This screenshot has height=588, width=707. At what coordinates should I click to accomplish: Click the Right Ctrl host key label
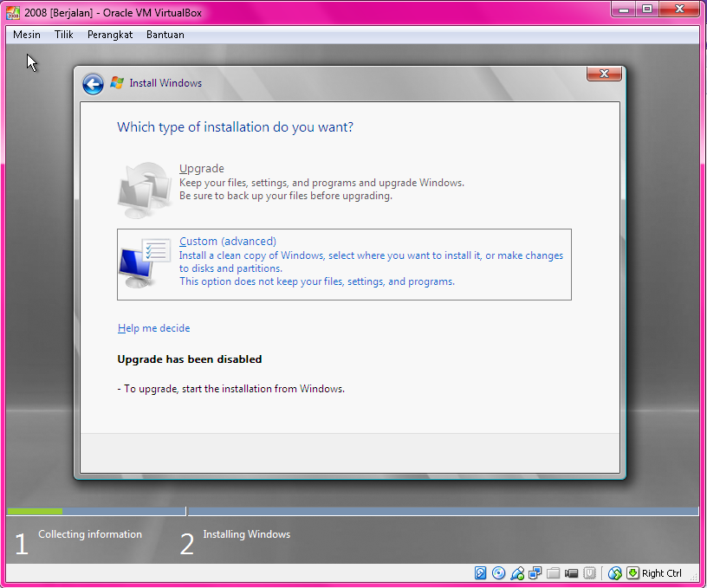pos(661,573)
